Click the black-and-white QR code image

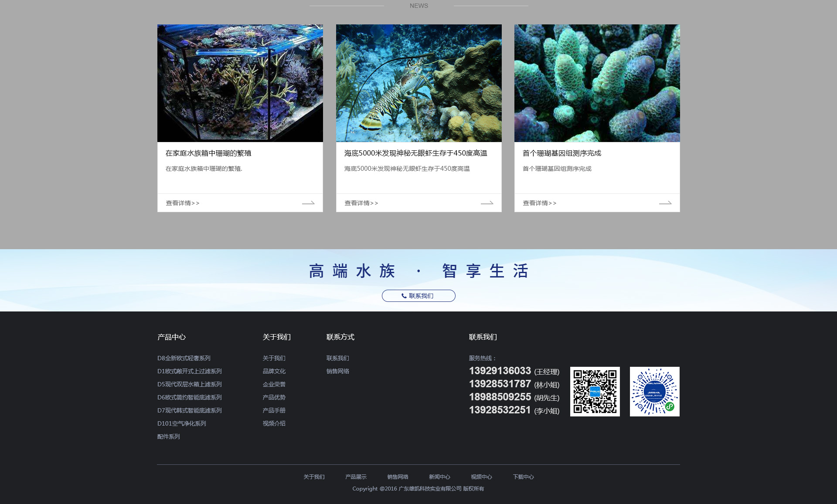point(595,392)
